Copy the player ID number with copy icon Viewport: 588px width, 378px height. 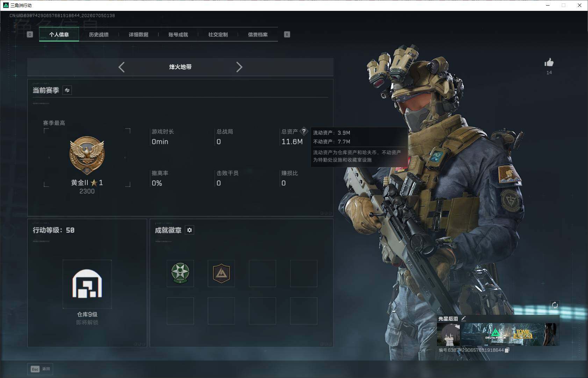tap(507, 350)
